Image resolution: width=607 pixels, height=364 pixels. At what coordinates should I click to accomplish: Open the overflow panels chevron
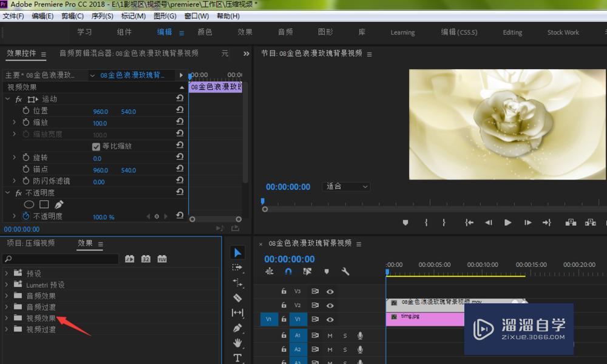coord(246,54)
